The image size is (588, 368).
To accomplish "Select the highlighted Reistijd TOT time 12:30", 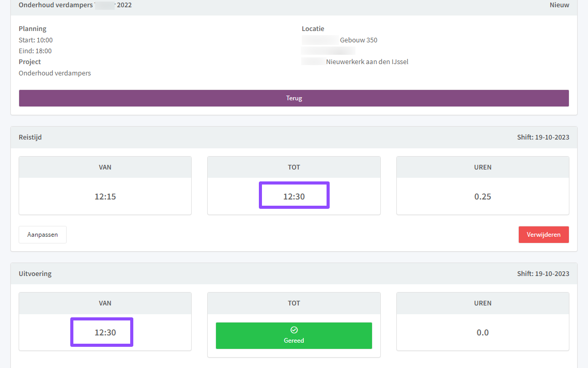I will [x=294, y=196].
